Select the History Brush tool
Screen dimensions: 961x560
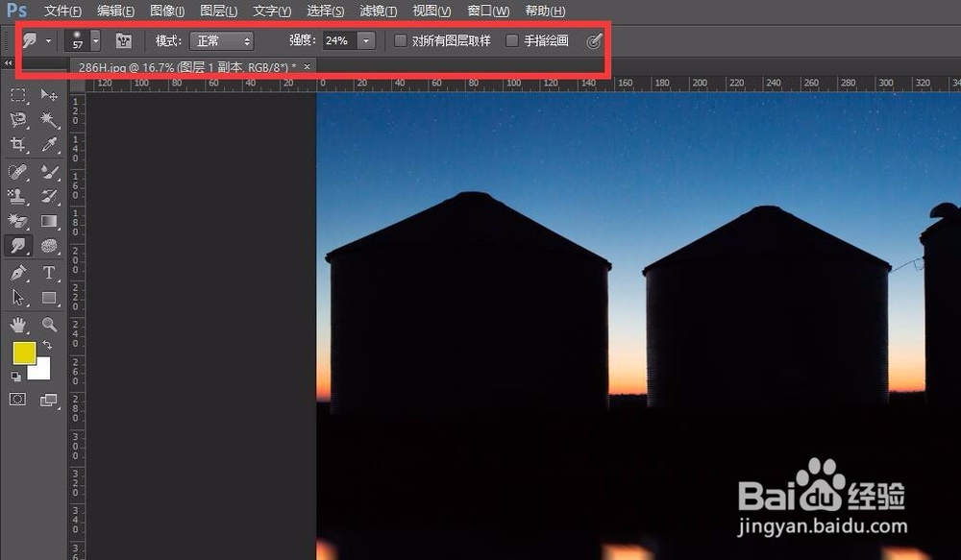[49, 196]
